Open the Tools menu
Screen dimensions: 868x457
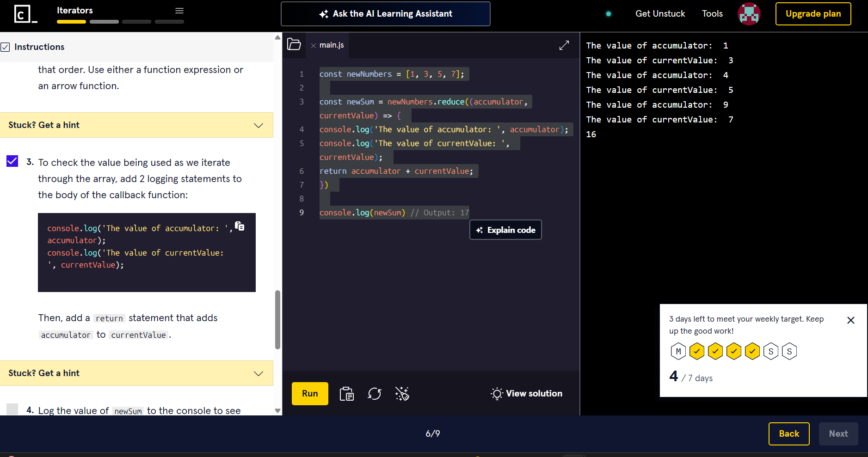click(712, 14)
